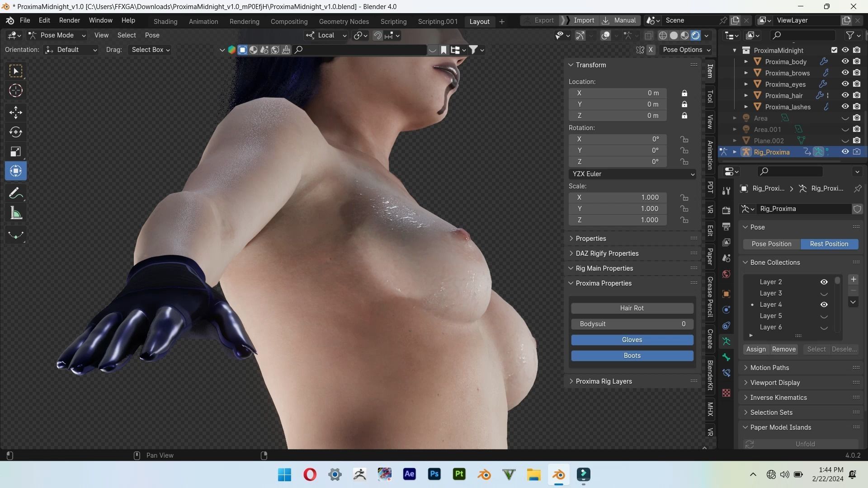Switch viewport to rendered shading mode

(696, 36)
